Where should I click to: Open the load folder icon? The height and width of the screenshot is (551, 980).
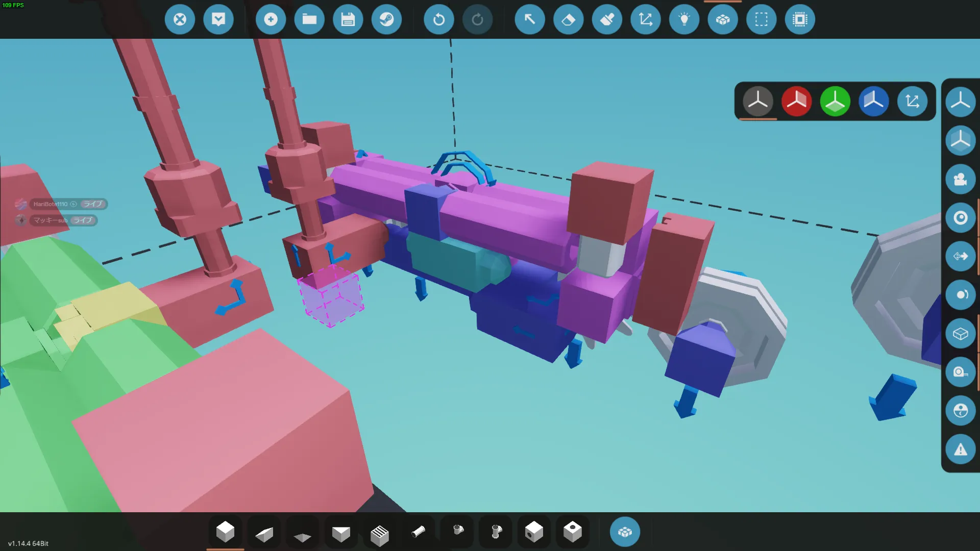[x=309, y=20]
